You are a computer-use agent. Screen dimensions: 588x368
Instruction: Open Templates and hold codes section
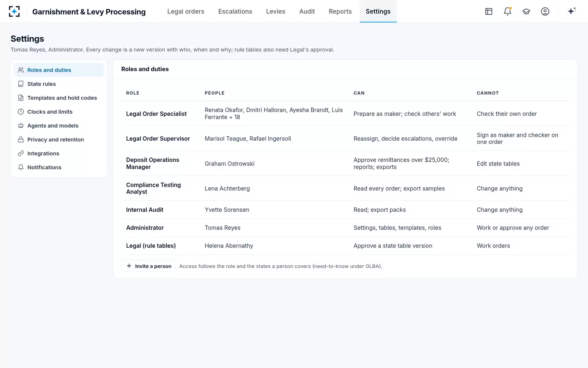(59, 98)
